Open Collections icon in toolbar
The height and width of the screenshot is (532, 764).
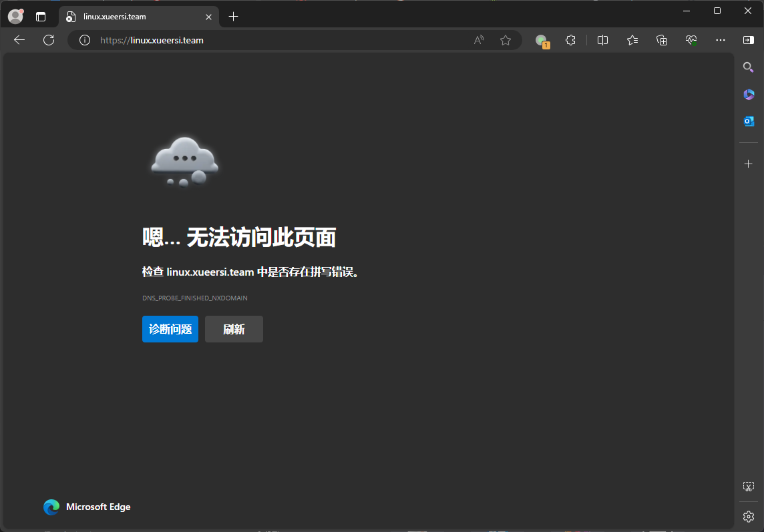(x=662, y=40)
